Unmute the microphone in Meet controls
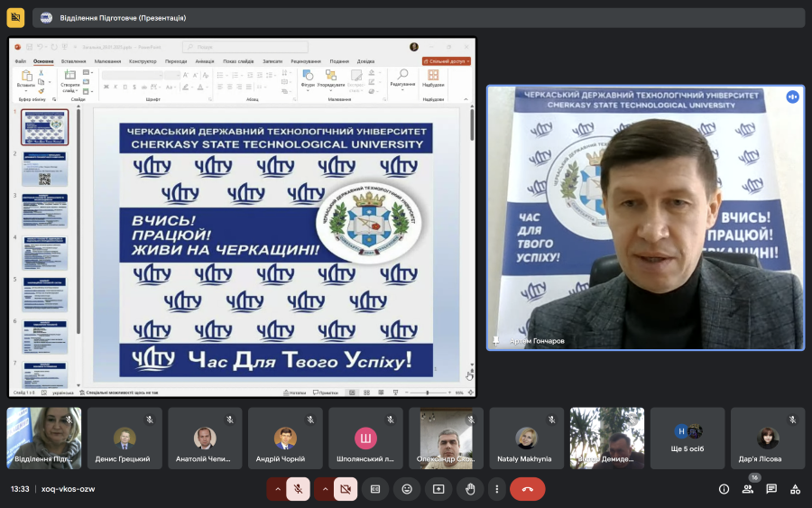The image size is (812, 508). tap(299, 489)
